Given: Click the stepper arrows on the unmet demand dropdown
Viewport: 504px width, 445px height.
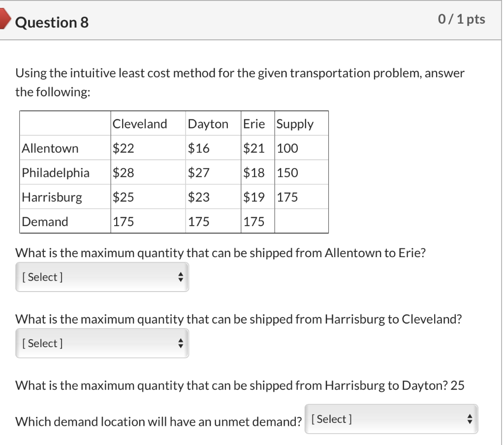Looking at the screenshot, I should coord(471,419).
